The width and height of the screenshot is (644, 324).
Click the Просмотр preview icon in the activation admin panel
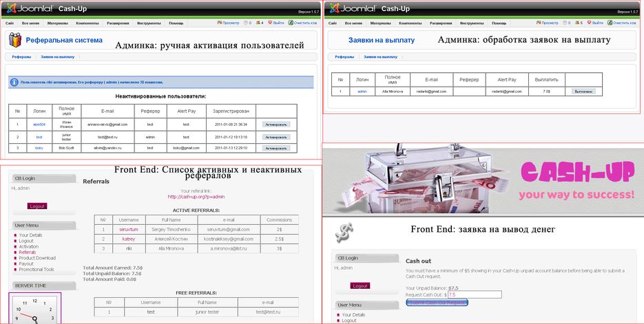pyautogui.click(x=220, y=23)
